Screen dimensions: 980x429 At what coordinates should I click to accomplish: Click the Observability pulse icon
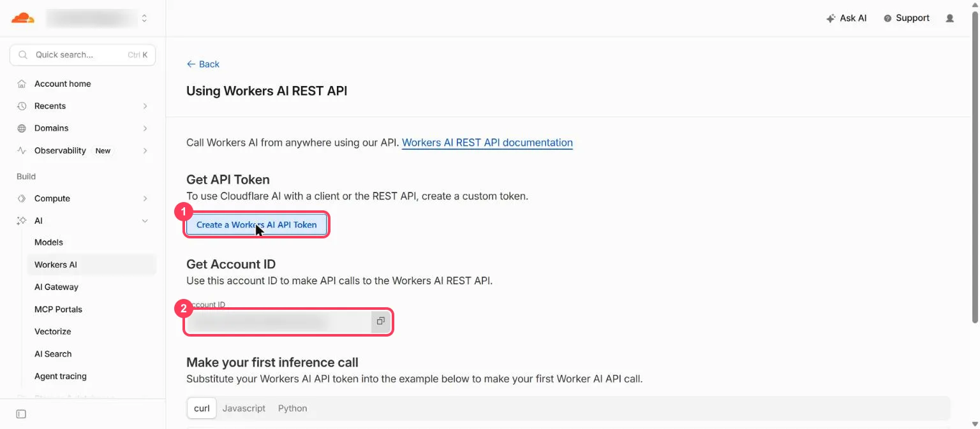coord(22,150)
